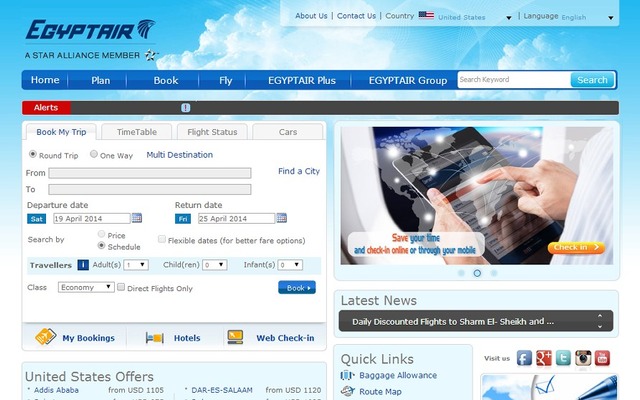Enable the Flexible dates checkbox
640x400 pixels.
pyautogui.click(x=162, y=239)
